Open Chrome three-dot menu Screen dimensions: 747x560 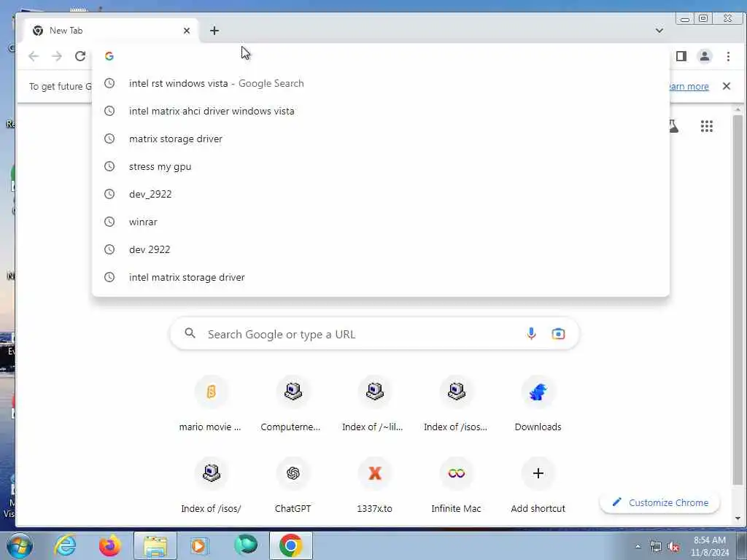click(x=728, y=56)
